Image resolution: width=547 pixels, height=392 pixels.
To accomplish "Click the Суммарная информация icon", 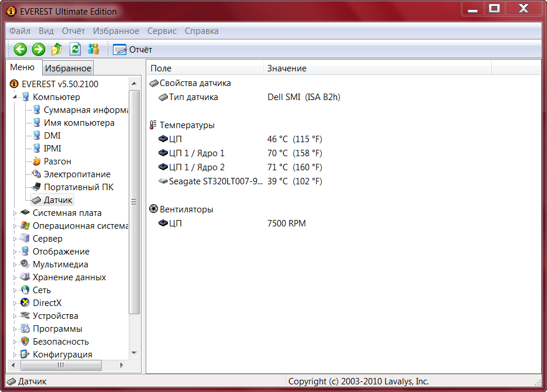I will click(x=37, y=109).
